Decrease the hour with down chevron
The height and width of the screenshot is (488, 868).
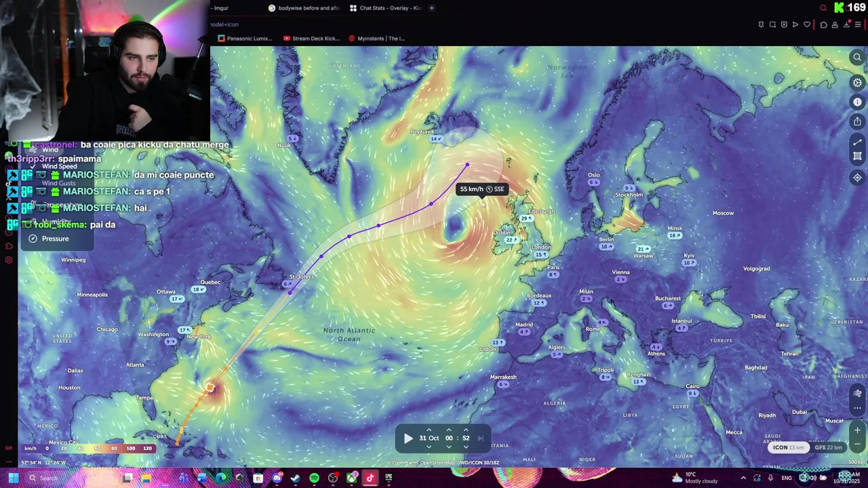tap(449, 447)
